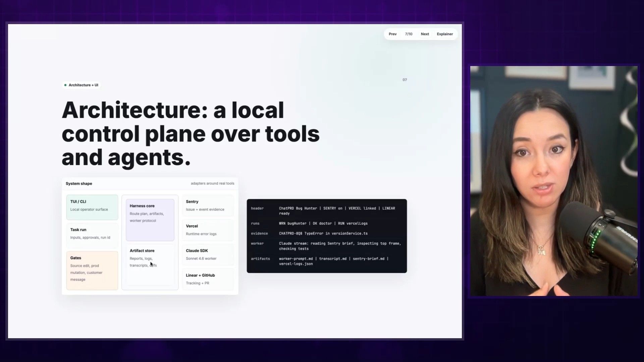Viewport: 644px width, 362px height.
Task: Open the Explainer view
Action: click(445, 34)
